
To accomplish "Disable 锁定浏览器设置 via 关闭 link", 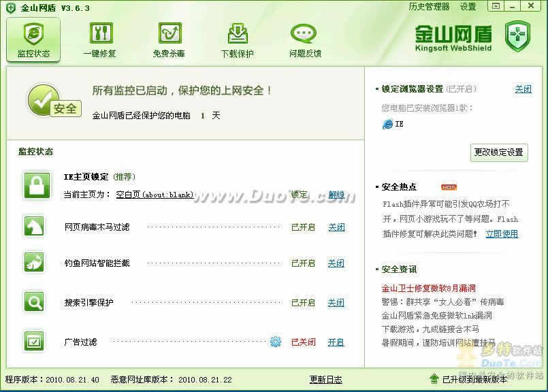I will coord(523,89).
